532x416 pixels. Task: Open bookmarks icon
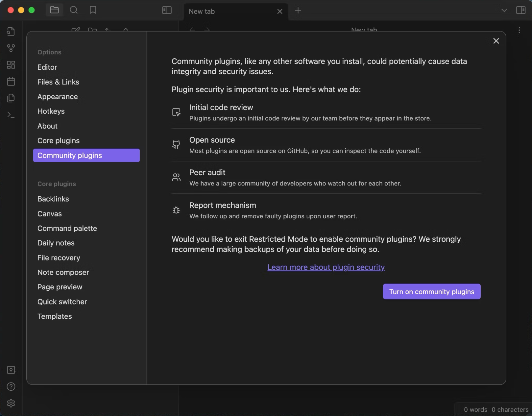[93, 10]
